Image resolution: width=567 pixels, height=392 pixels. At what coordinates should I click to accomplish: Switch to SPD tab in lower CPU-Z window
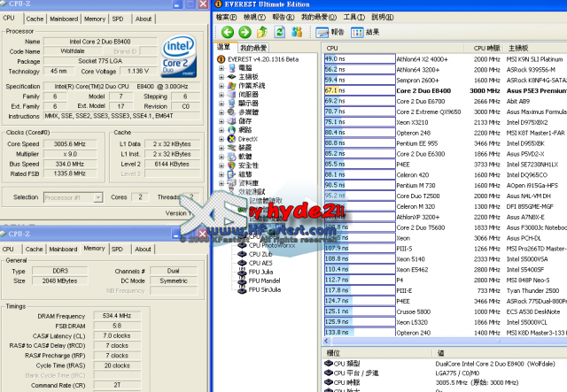point(117,249)
